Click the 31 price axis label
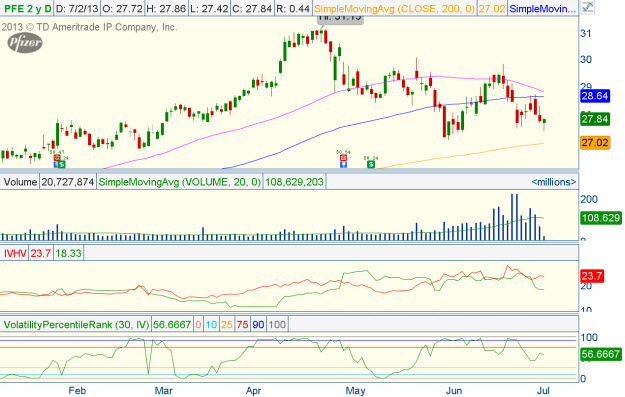625x397 pixels. tap(586, 33)
